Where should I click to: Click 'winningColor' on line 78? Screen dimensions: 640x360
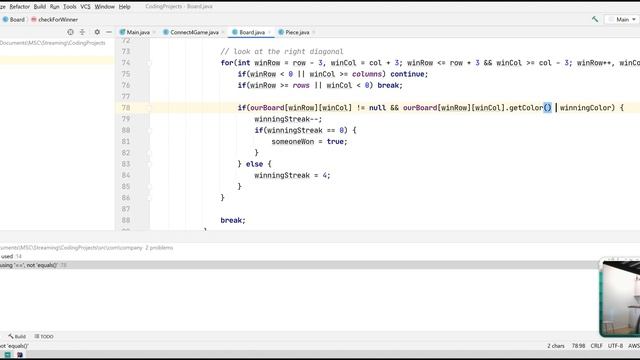585,108
